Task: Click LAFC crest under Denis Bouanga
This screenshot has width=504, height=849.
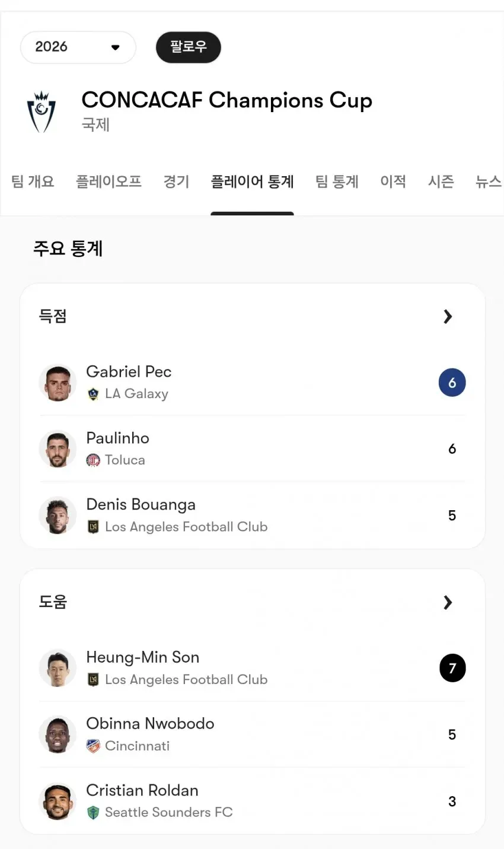Action: point(93,527)
